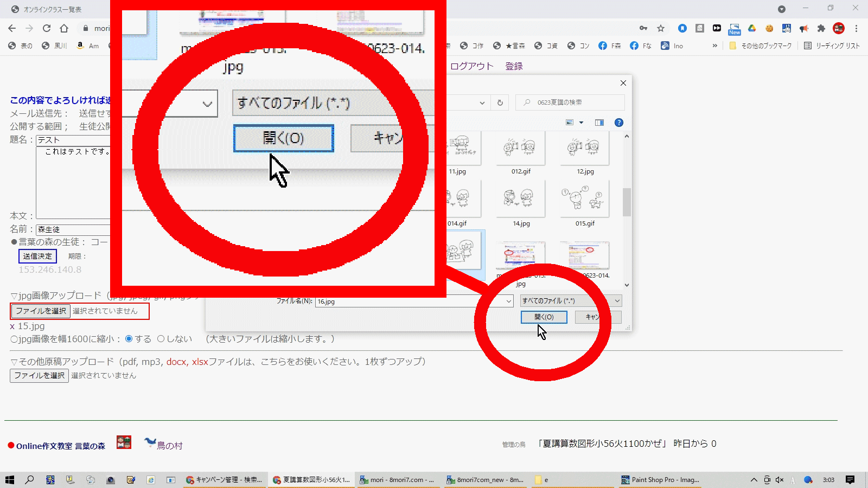Screen dimensions: 868x488
Task: Click the refresh icon in file dialog
Action: (x=500, y=102)
